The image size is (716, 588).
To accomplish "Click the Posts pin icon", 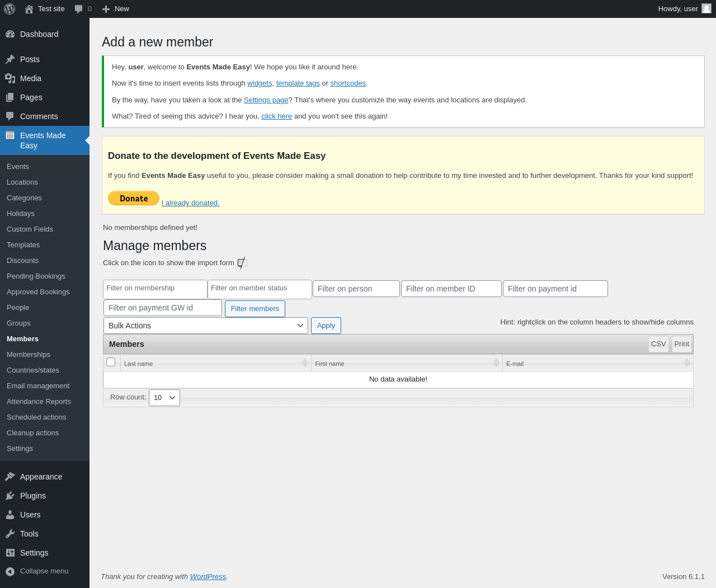I will tap(10, 59).
